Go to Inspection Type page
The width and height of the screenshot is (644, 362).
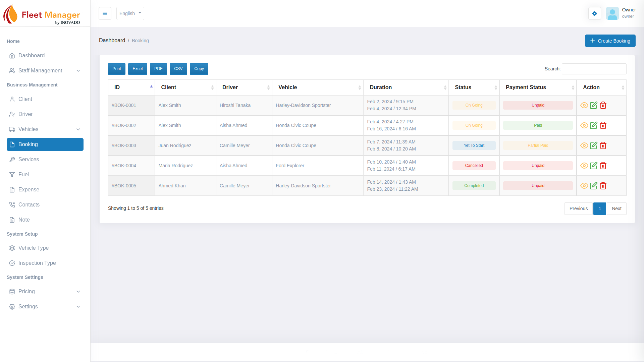[x=37, y=263]
